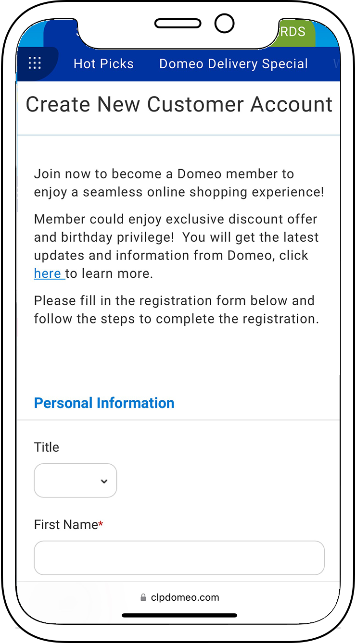
Task: Open the dotted grid menu icon
Action: 35,63
